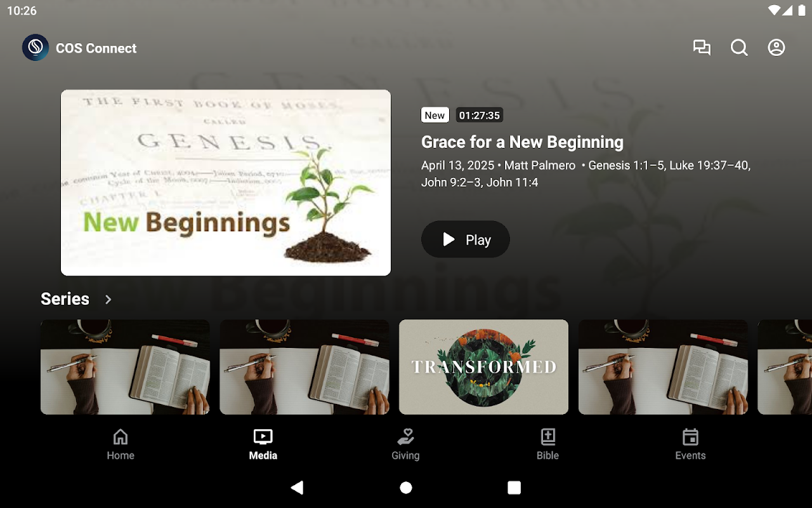
Task: Open the first series Bible-study thumbnail
Action: [x=125, y=367]
